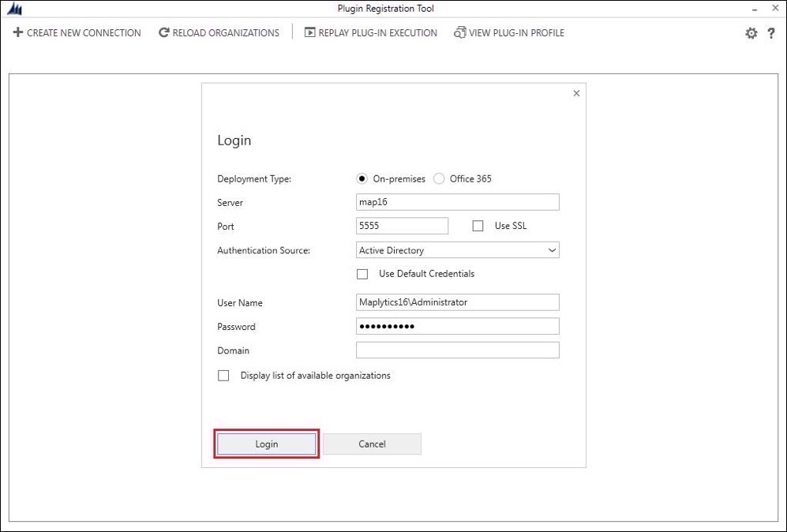787x532 pixels.
Task: Open help via the question mark icon
Action: tap(771, 33)
